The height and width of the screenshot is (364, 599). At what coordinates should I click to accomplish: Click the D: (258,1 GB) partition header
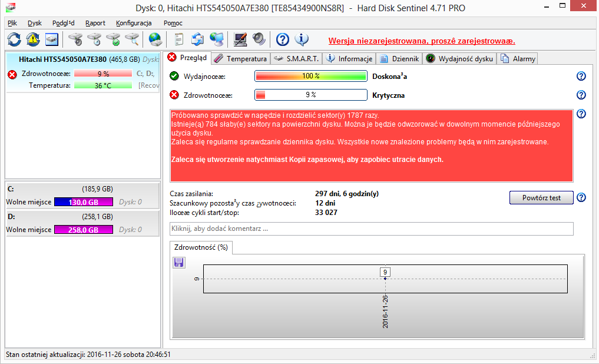[83, 217]
